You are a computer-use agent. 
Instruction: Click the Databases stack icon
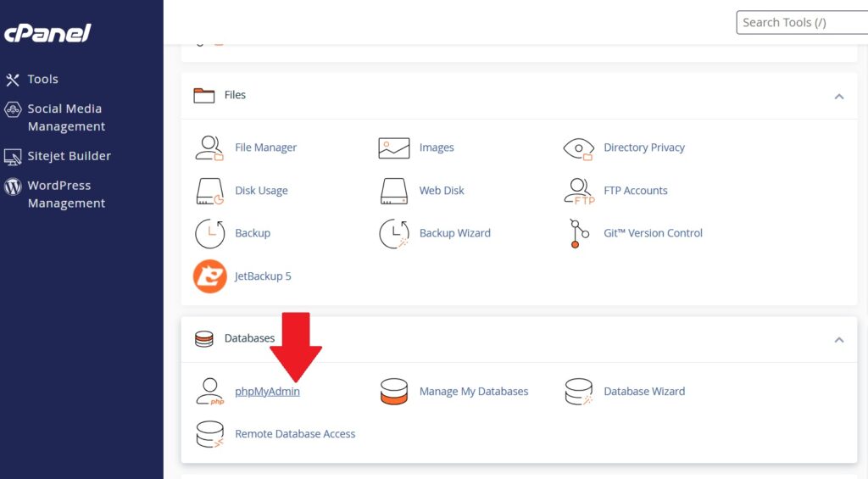203,338
